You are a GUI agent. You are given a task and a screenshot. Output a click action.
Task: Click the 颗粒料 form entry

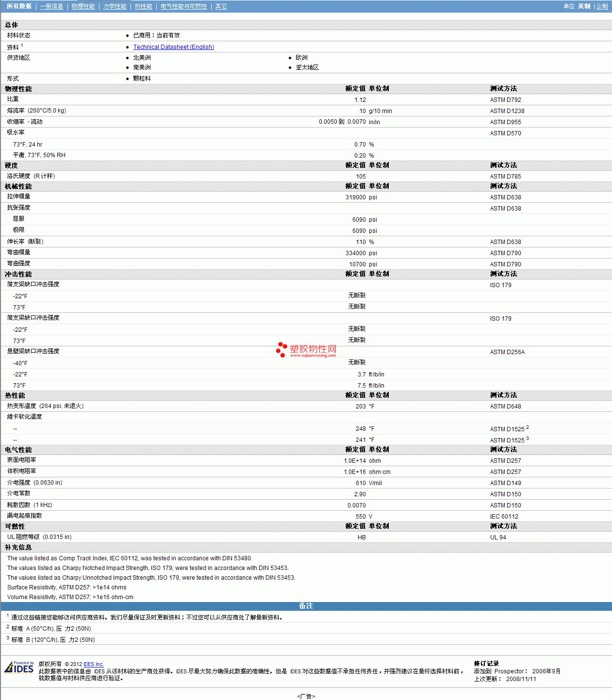point(142,79)
